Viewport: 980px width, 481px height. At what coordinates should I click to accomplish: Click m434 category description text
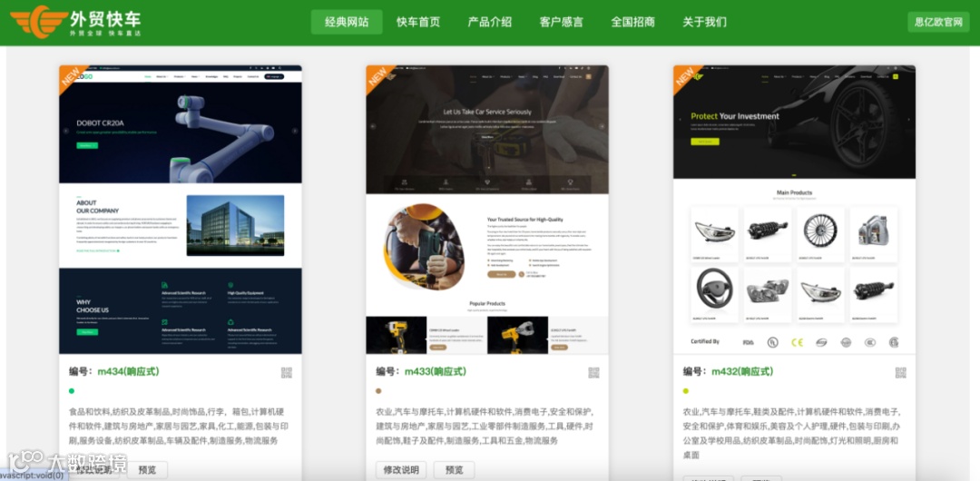(178, 427)
